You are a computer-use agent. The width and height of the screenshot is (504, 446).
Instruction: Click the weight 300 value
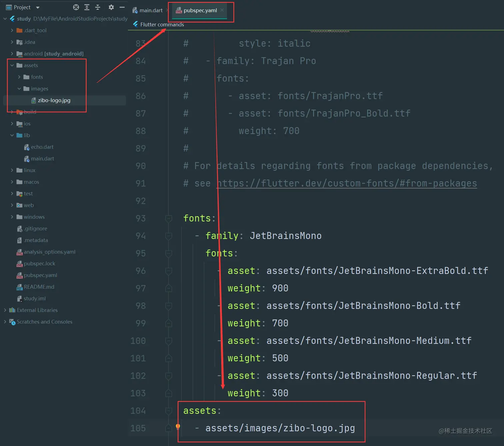click(x=280, y=393)
